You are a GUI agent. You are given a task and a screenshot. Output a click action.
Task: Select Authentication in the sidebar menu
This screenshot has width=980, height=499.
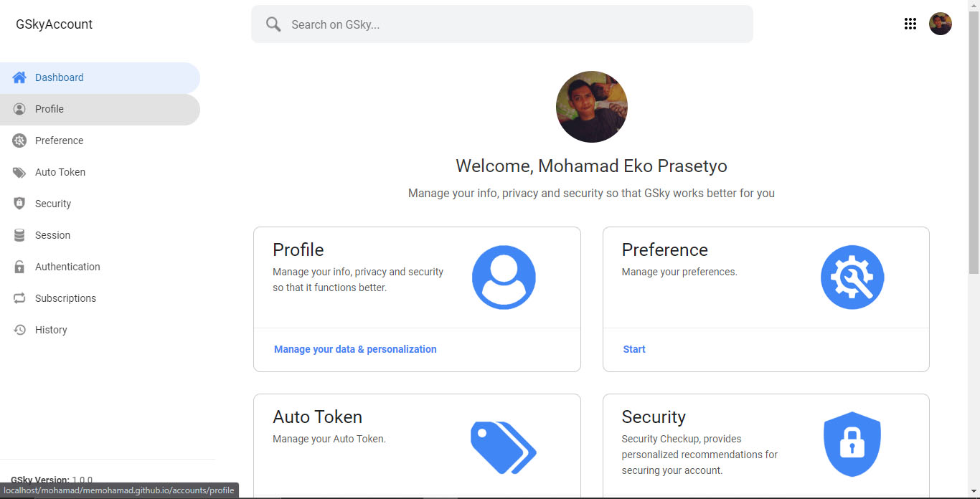click(67, 267)
